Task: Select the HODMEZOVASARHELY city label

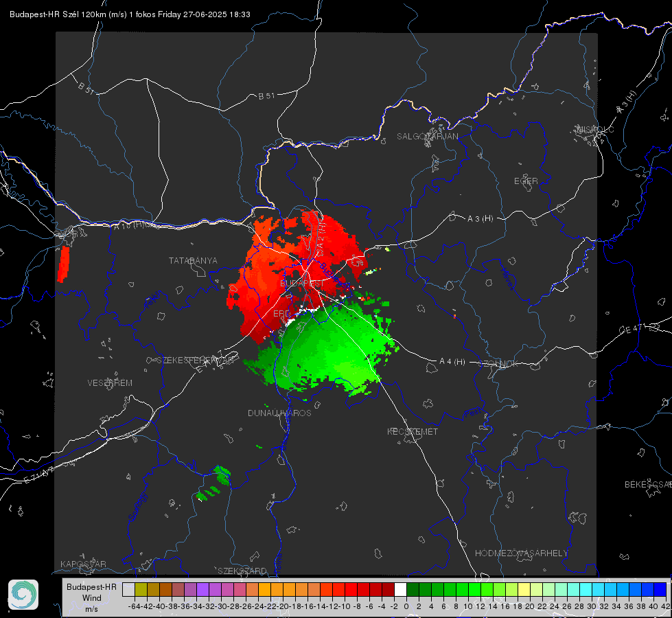Action: click(x=521, y=553)
